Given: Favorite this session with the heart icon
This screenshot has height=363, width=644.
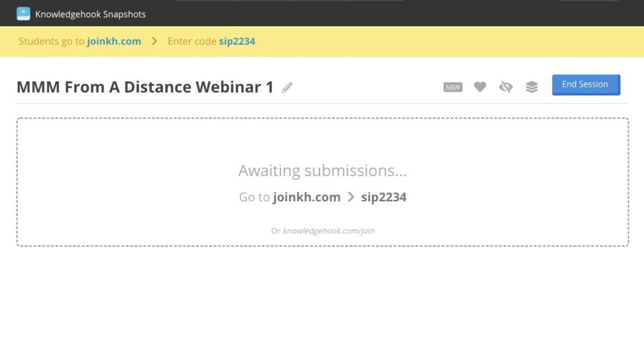Looking at the screenshot, I should 480,87.
